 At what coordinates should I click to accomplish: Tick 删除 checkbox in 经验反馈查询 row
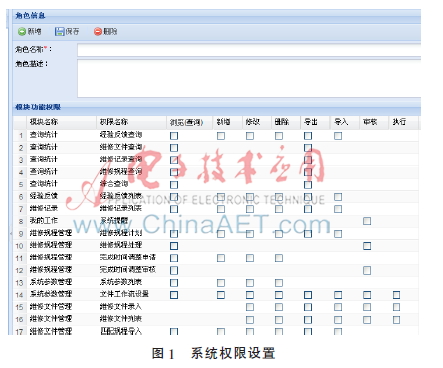click(x=279, y=136)
